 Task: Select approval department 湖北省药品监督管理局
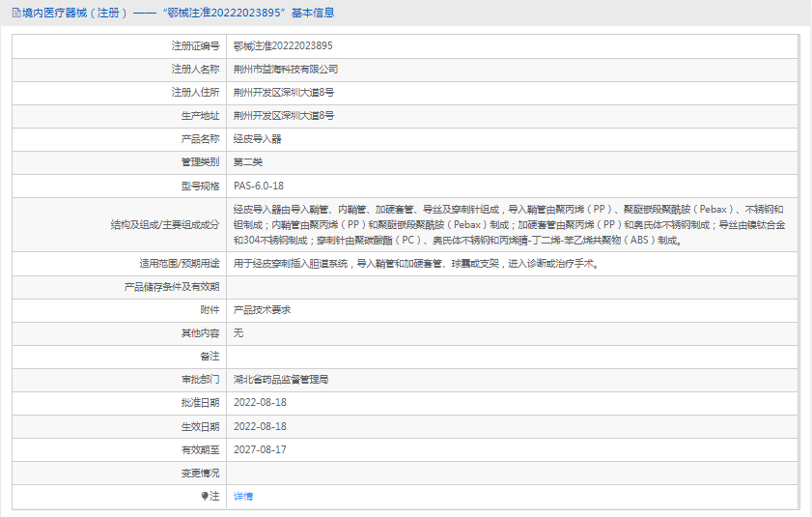tap(281, 379)
